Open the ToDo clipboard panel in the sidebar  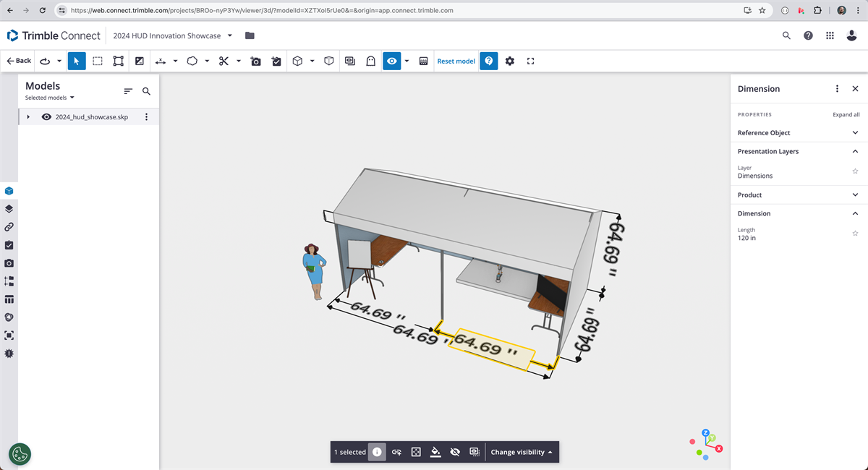(x=9, y=244)
